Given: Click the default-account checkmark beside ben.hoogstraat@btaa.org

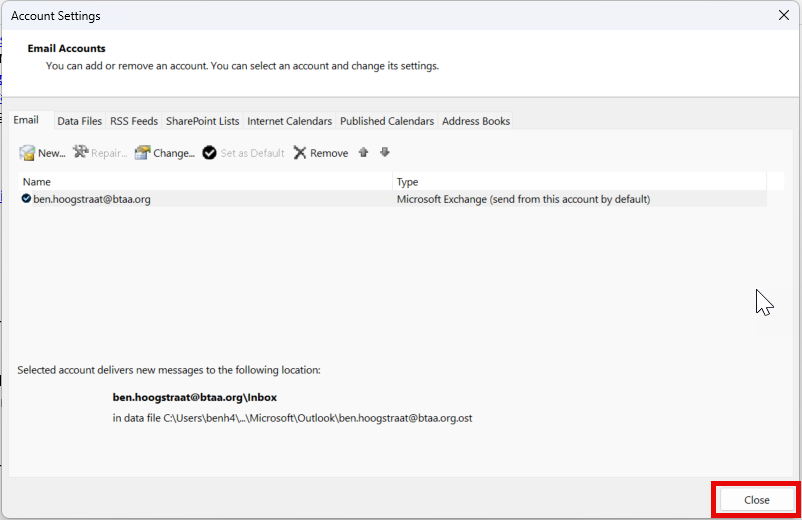Looking at the screenshot, I should (x=26, y=198).
